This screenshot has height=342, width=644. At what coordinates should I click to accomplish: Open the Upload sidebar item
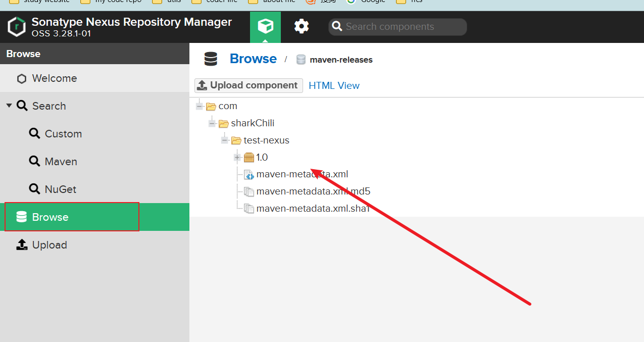(49, 245)
